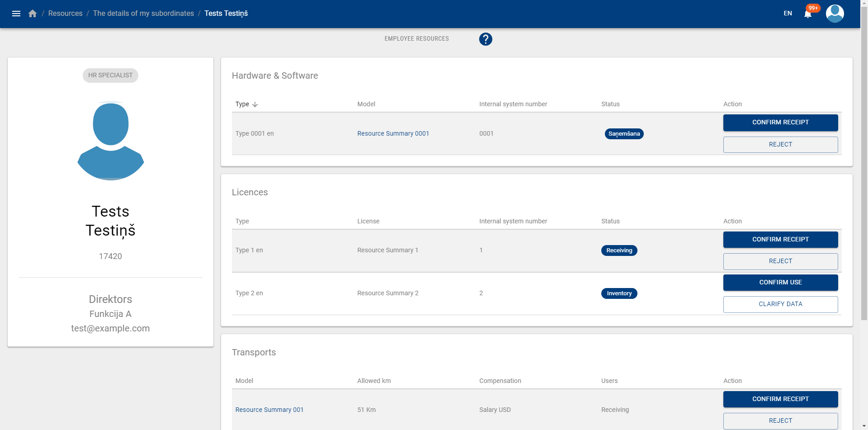Reject the Resource Summary 001 transport
The image size is (868, 430).
[x=780, y=421]
